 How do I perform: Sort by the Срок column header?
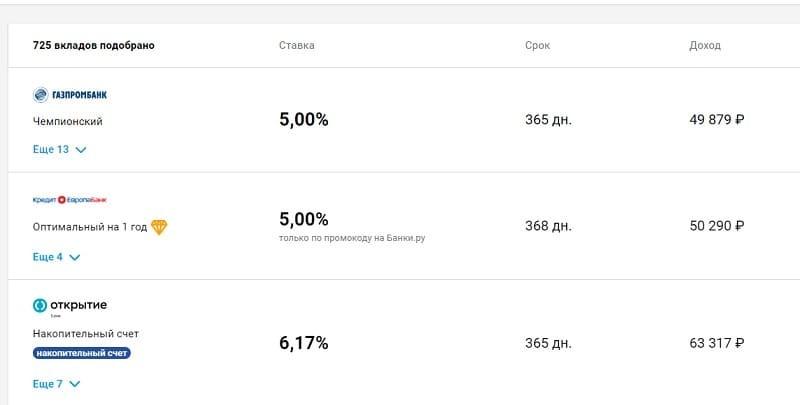pyautogui.click(x=537, y=45)
